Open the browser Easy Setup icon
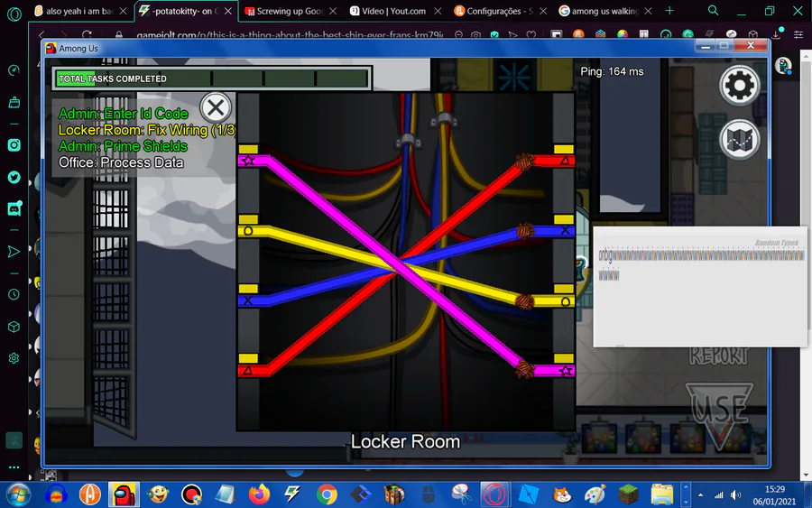 click(x=798, y=34)
